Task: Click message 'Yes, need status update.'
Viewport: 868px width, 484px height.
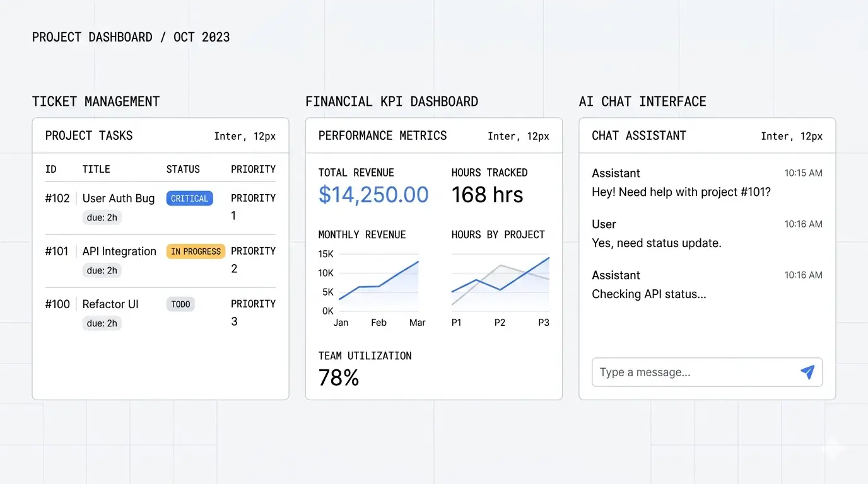Action: [x=657, y=243]
